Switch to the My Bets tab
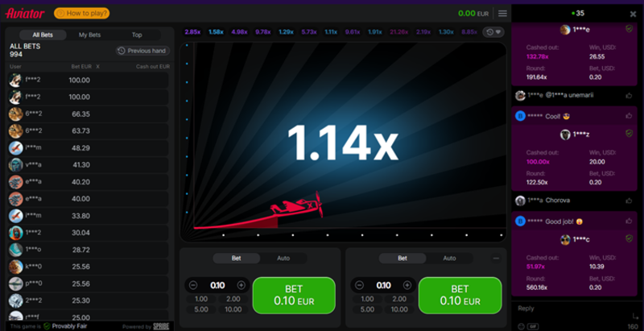 (x=89, y=35)
